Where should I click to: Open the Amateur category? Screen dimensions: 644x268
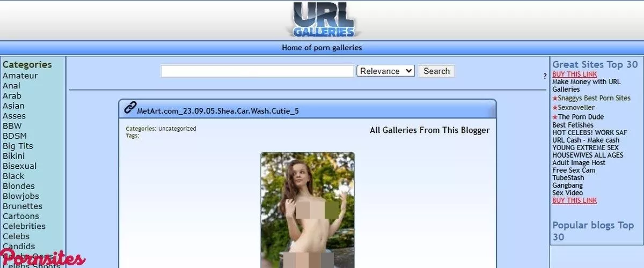(20, 76)
